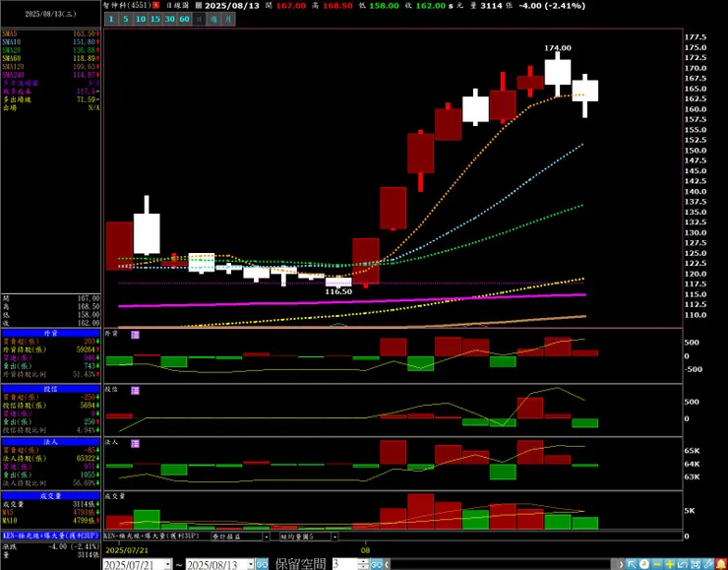Switch to the 5-minute timeframe tab

pyautogui.click(x=125, y=19)
